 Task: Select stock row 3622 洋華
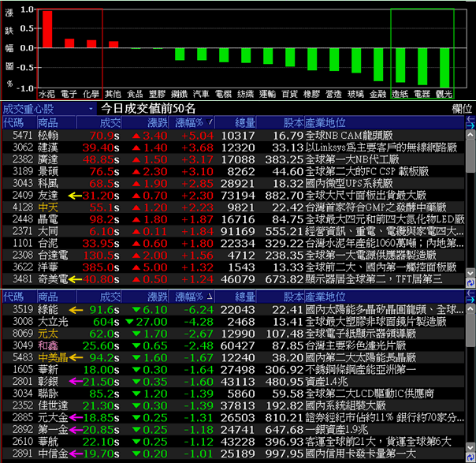(x=233, y=267)
